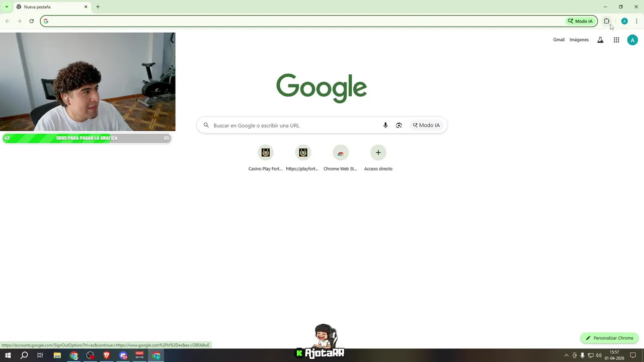Open the Gmail link
644x362 pixels.
point(559,40)
